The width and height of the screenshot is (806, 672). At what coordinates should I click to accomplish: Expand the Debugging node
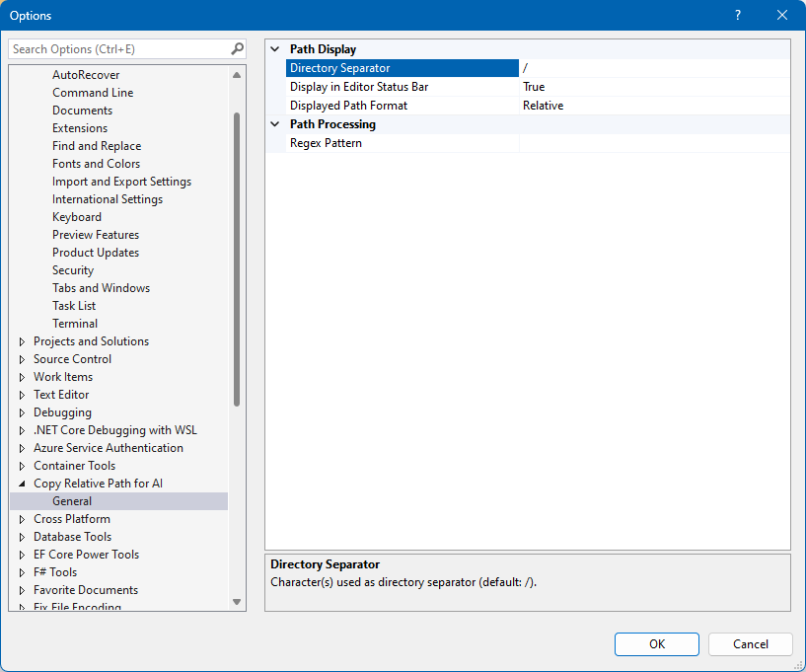[23, 412]
